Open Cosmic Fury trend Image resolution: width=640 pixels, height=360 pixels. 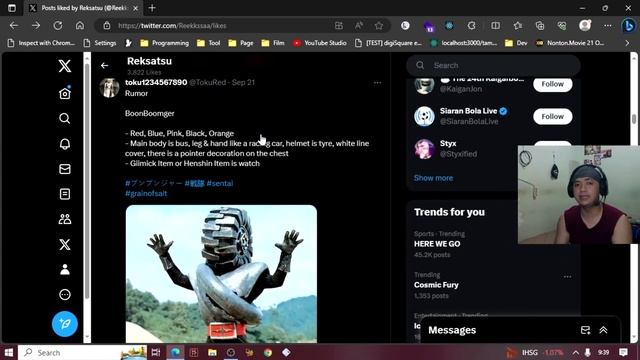tap(436, 285)
